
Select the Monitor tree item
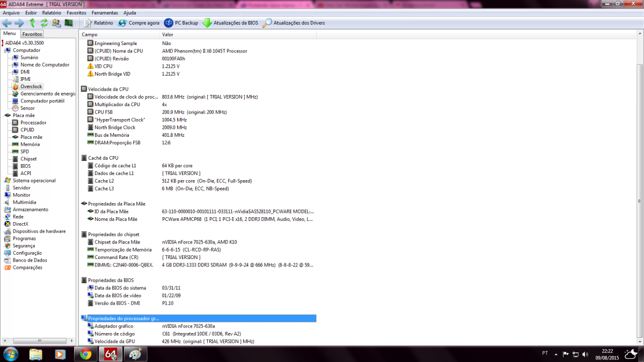point(21,195)
